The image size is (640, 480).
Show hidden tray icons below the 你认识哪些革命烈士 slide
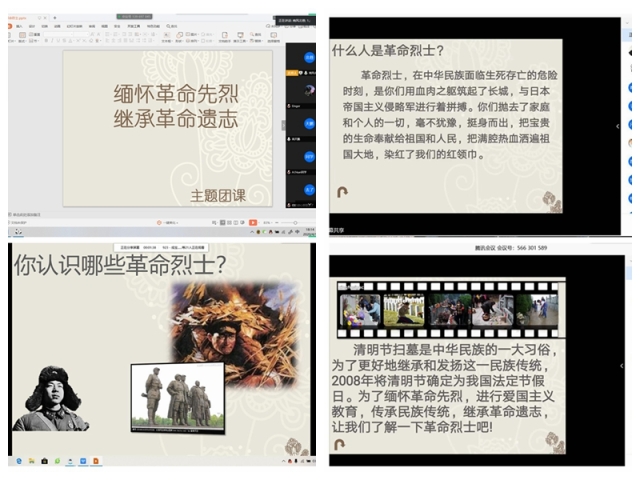pyautogui.click(x=283, y=461)
